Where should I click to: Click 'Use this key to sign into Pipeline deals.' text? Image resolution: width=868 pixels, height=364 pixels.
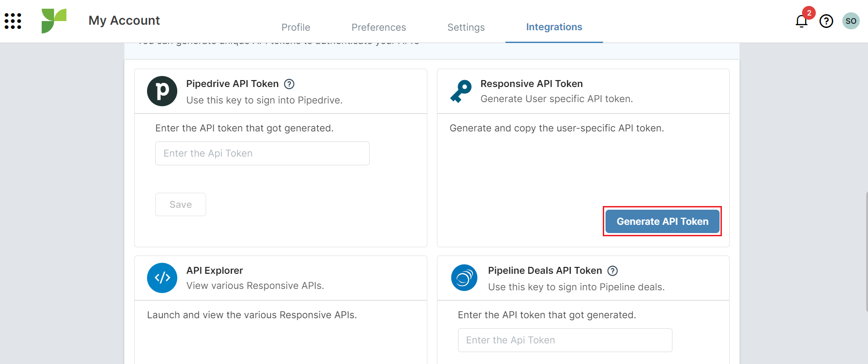click(x=576, y=287)
